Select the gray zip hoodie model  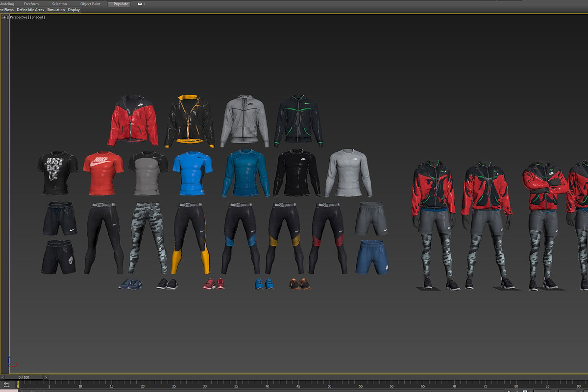point(245,122)
